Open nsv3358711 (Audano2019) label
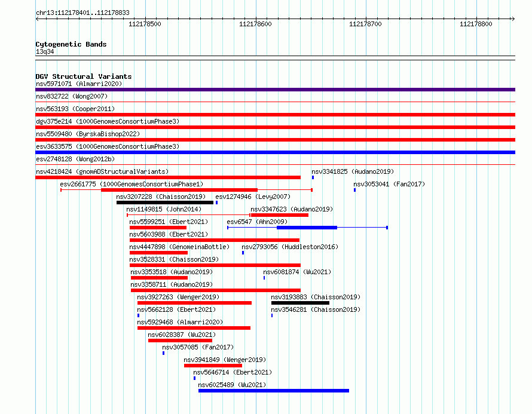The image size is (532, 414). tap(172, 284)
